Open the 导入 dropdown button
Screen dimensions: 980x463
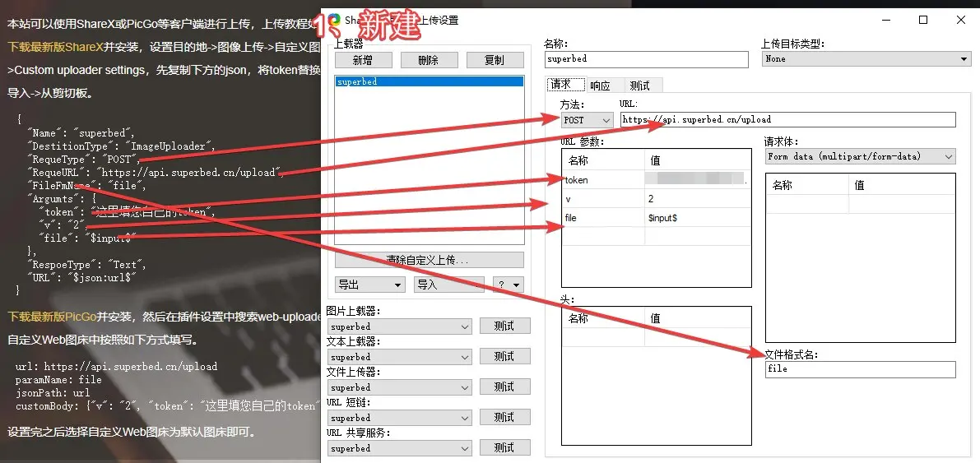448,285
